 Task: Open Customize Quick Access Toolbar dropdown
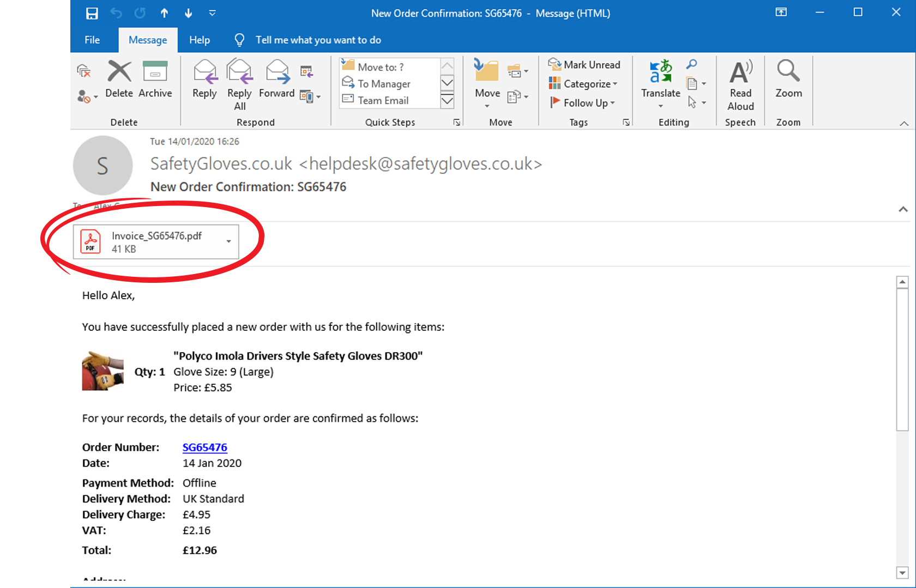coord(212,13)
